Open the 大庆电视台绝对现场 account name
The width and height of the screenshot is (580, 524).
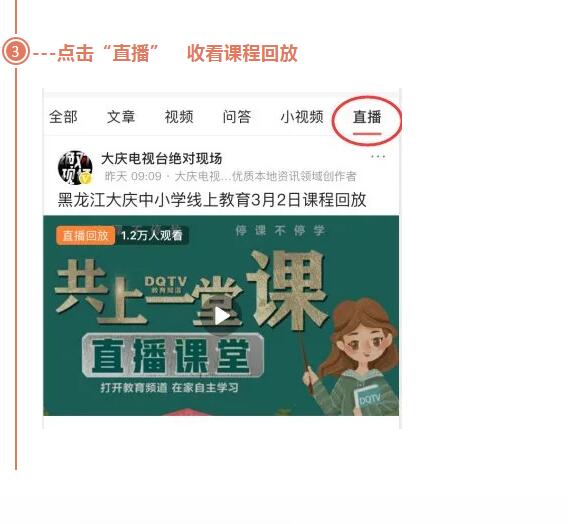pos(162,159)
